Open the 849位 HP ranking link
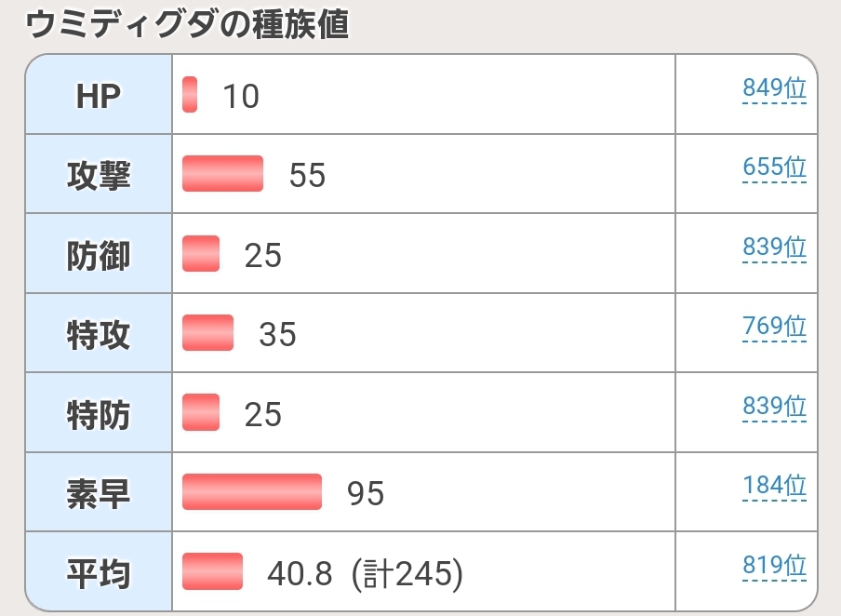Screen dimensions: 841x616 (x=774, y=88)
